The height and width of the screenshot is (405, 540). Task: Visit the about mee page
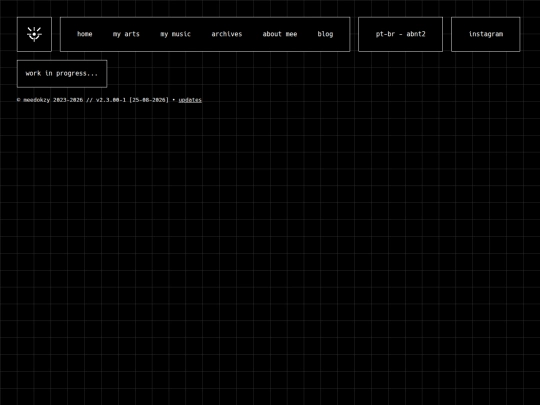pyautogui.click(x=280, y=34)
